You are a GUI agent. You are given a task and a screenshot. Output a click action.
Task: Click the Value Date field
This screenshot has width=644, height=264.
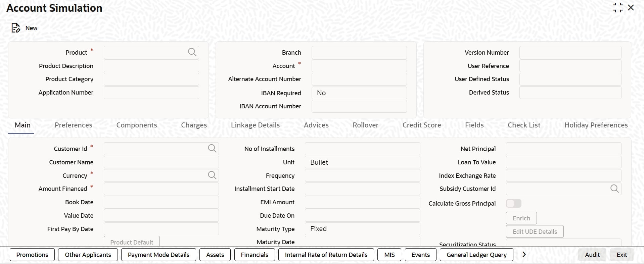(161, 216)
